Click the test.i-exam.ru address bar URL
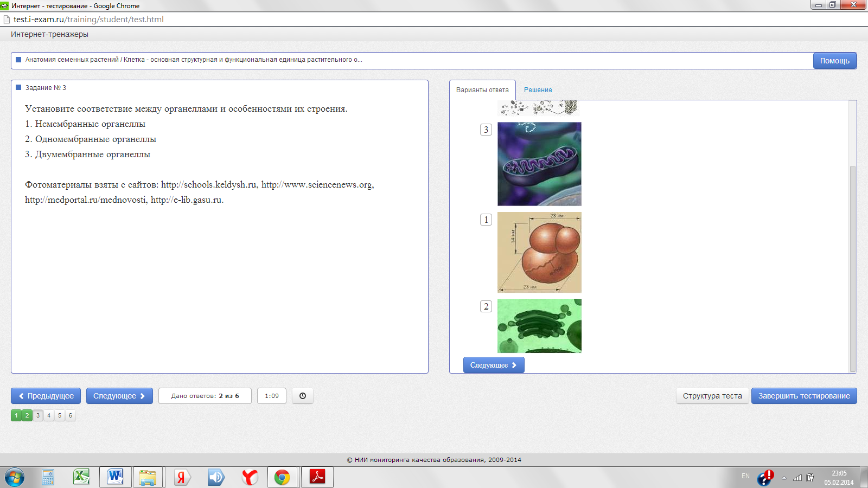Screen dimensions: 868x488 pos(88,20)
